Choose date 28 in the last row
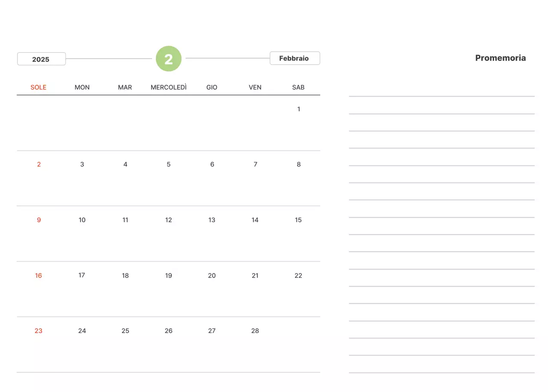The image size is (548, 392). (255, 331)
